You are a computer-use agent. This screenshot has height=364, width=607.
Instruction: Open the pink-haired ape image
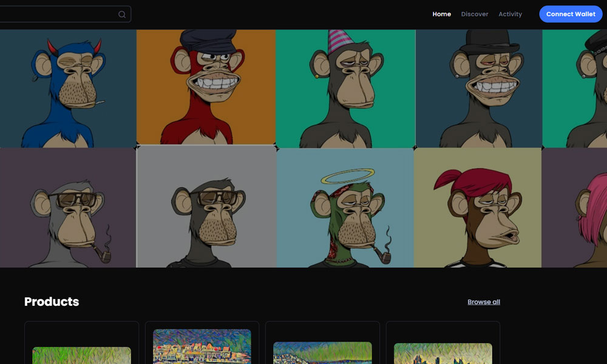tap(574, 207)
